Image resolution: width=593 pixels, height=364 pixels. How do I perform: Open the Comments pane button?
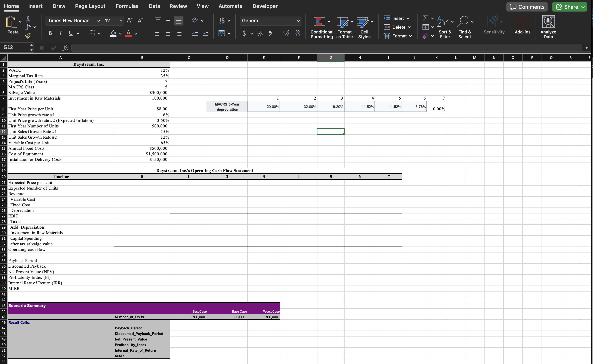pos(527,7)
